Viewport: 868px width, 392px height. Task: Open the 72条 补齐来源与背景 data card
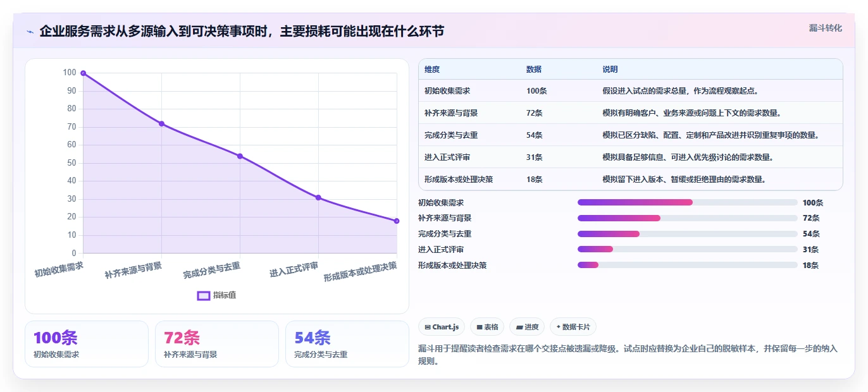(x=217, y=344)
